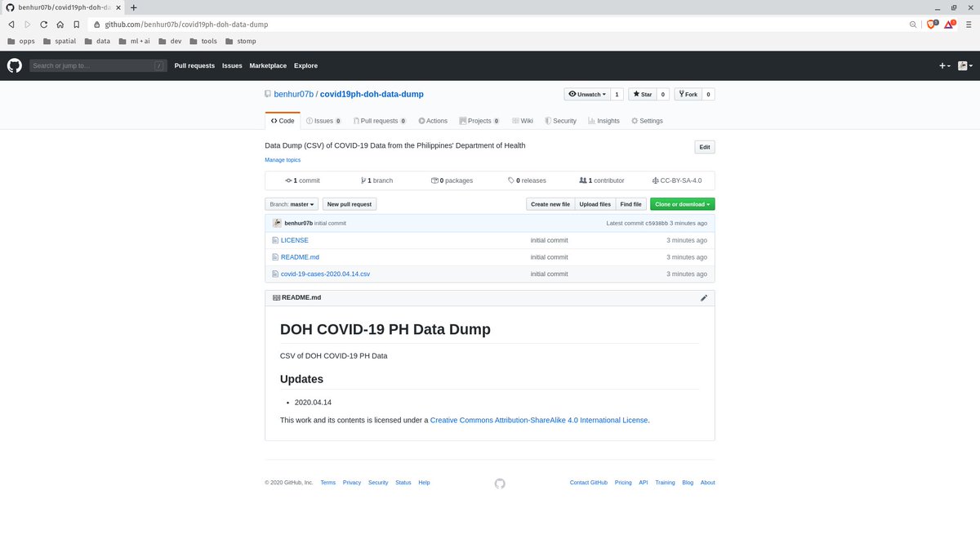This screenshot has width=980, height=535.
Task: Open the ml + ai bookmarks folder
Action: pyautogui.click(x=135, y=41)
